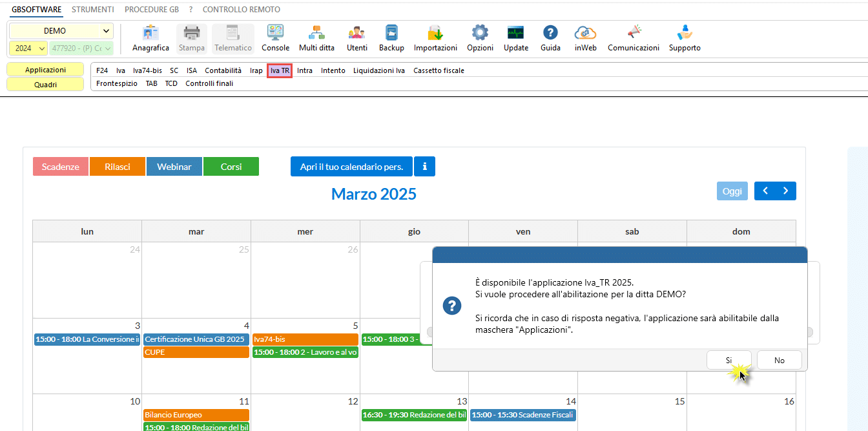Launch the Backup tool
The image size is (868, 431).
(x=391, y=39)
